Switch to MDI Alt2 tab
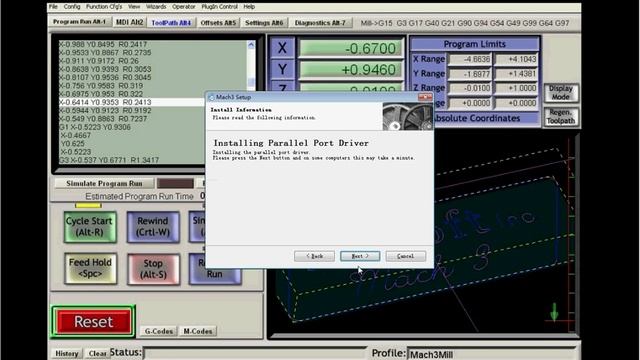 pyautogui.click(x=129, y=22)
